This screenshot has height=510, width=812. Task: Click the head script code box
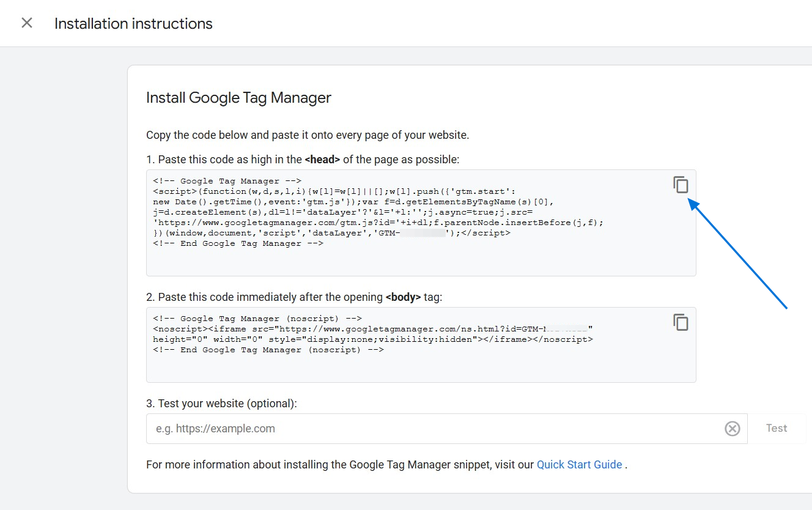point(421,223)
